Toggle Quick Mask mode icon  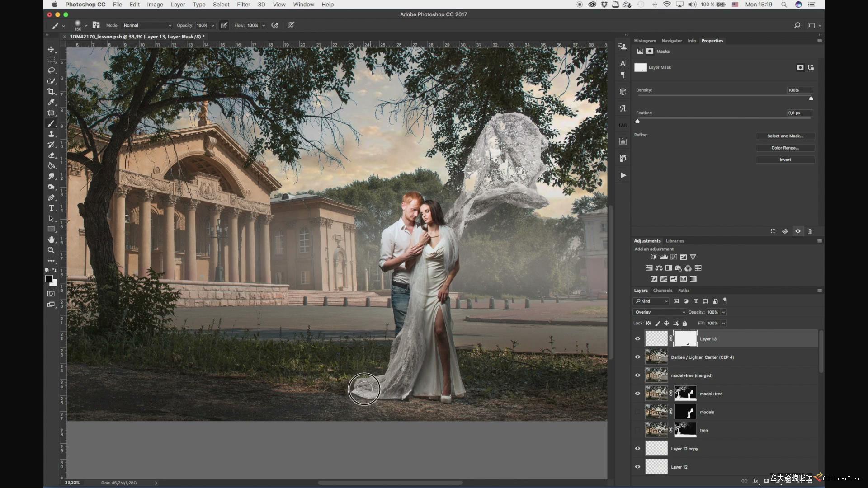click(51, 294)
